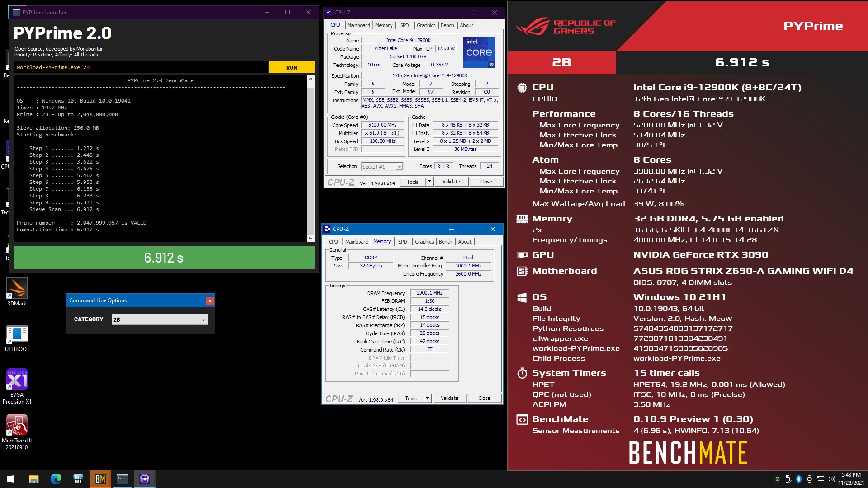Click the Motherboard icon in BenchMate panel
The height and width of the screenshot is (488, 868).
point(522,271)
